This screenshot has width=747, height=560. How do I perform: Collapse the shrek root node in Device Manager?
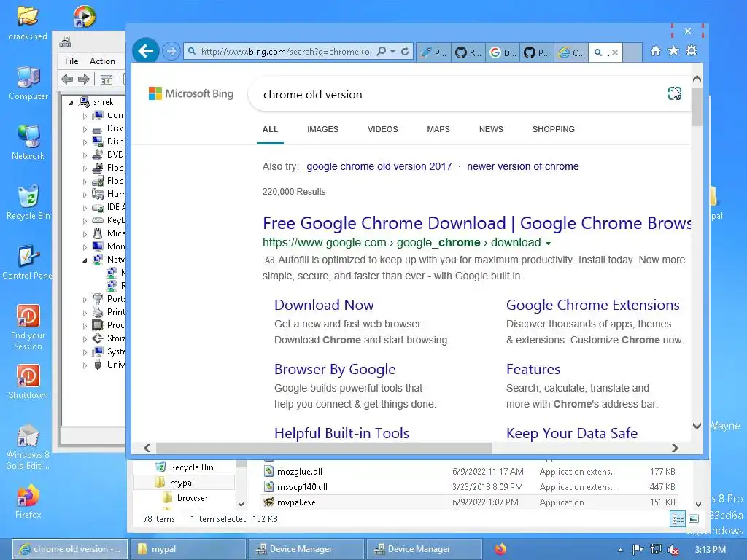tap(71, 102)
